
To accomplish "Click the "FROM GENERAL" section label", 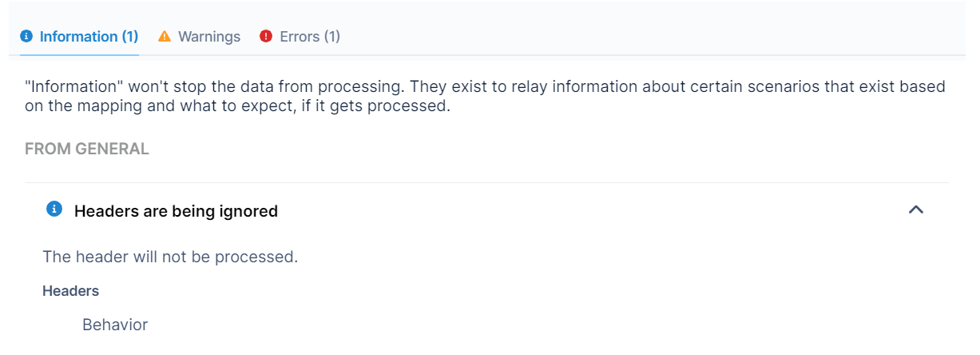I will (x=87, y=150).
